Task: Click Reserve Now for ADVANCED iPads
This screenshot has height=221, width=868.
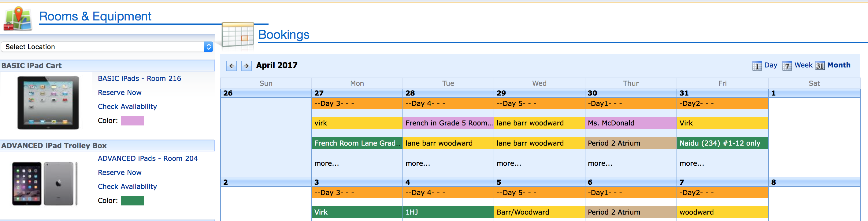Action: (120, 172)
